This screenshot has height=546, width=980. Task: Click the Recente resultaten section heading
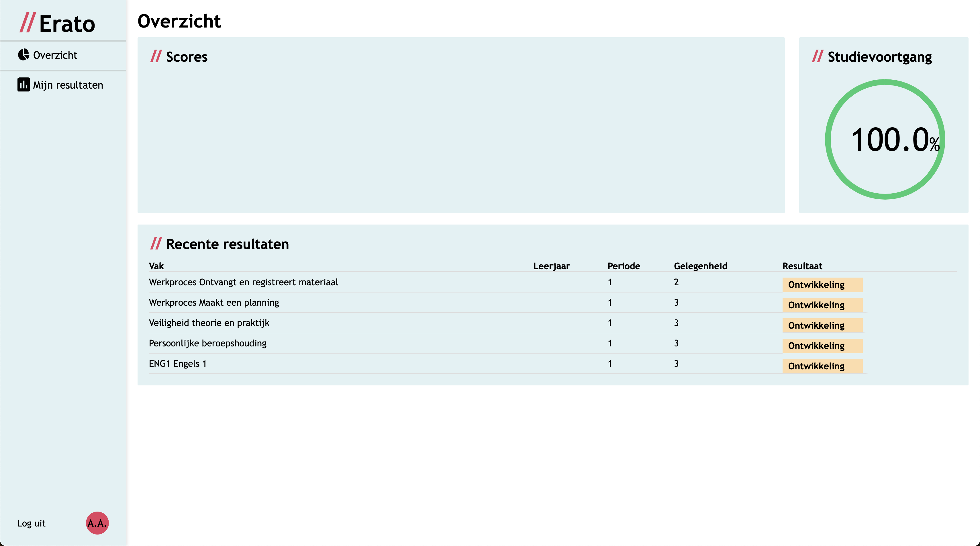[227, 244]
